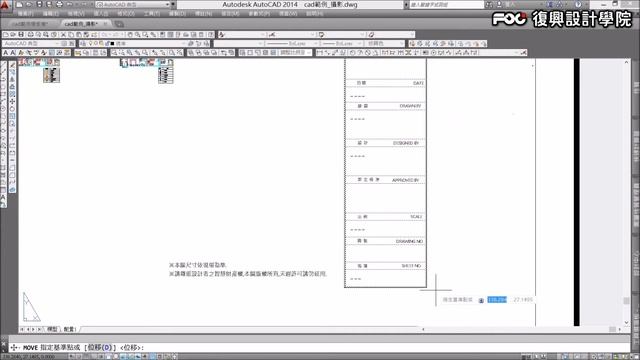
Task: Open the ByLayer lineweight dropdown
Action: pyautogui.click(x=342, y=43)
